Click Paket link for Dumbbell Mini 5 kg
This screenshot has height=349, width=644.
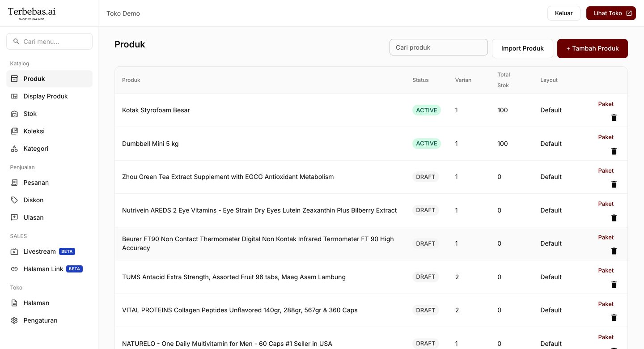pyautogui.click(x=606, y=137)
